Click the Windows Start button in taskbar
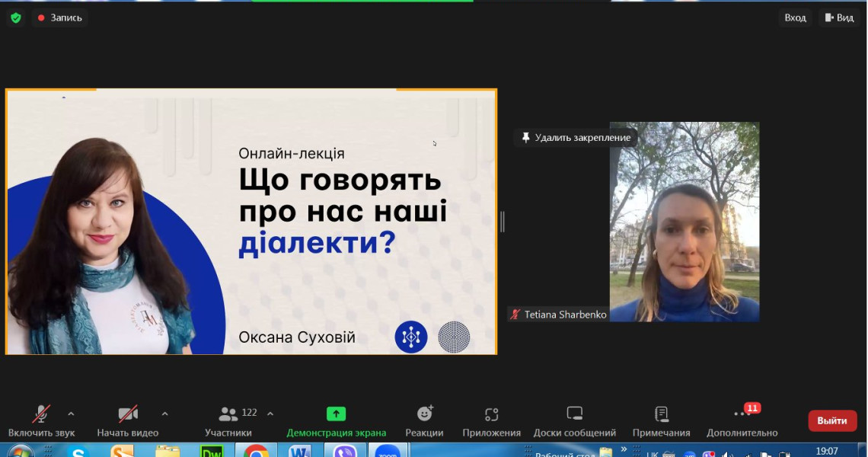 coord(21,452)
